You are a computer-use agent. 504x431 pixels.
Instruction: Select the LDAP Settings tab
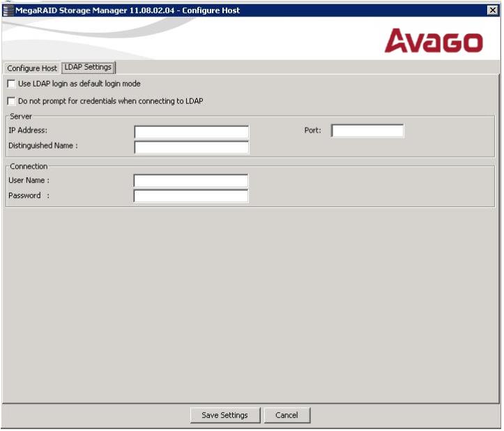(x=89, y=67)
